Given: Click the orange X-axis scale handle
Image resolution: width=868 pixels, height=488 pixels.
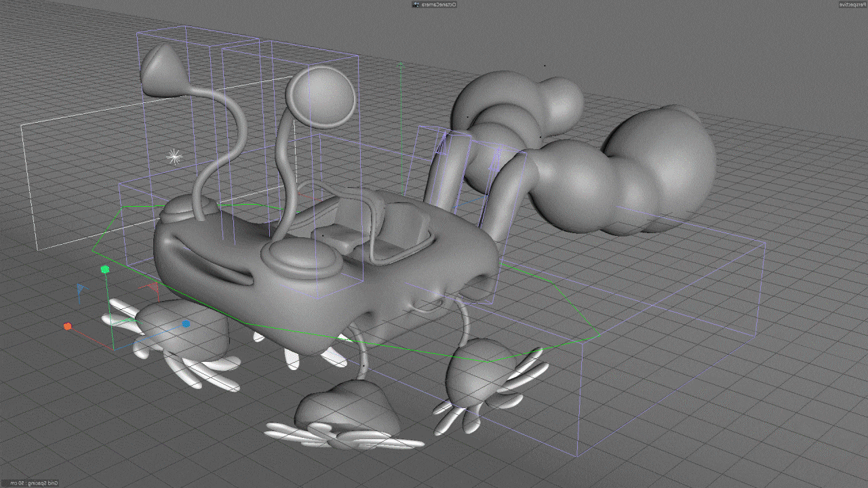Looking at the screenshot, I should [x=67, y=327].
